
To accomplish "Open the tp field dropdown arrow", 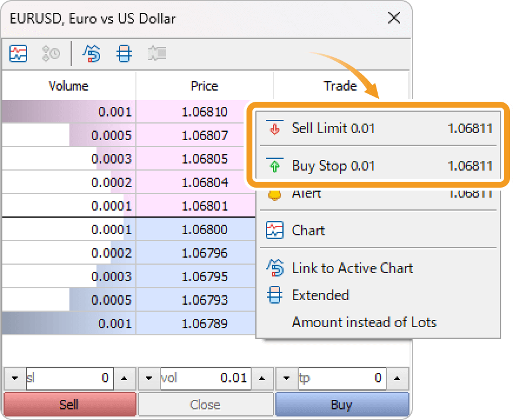I will [286, 378].
